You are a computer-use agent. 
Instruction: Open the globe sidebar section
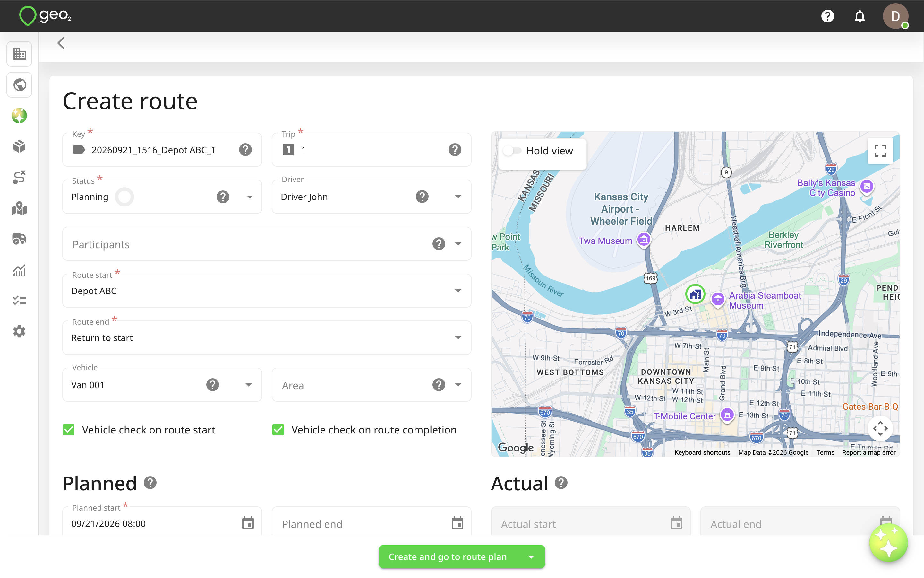pos(20,85)
